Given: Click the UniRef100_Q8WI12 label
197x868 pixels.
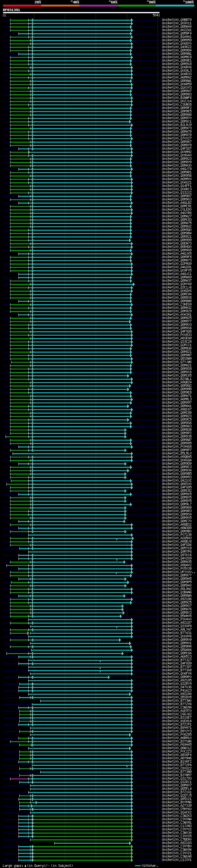Looking at the screenshot, I should coord(176,748).
